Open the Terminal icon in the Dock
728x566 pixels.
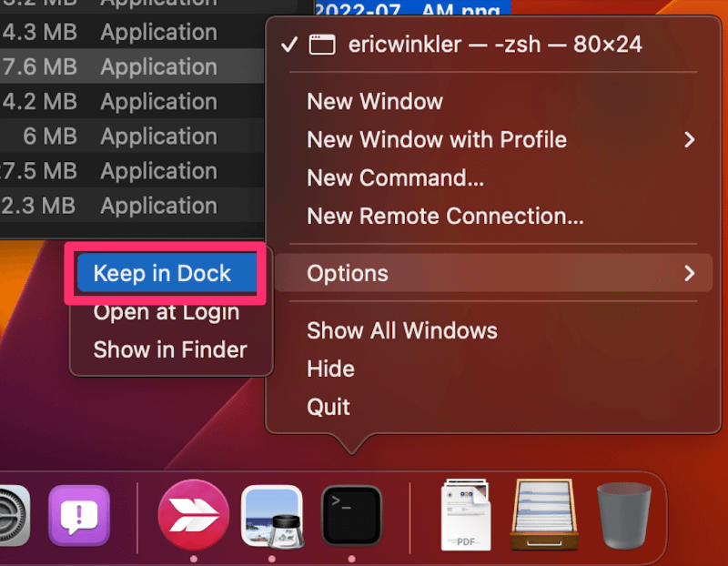coord(351,515)
